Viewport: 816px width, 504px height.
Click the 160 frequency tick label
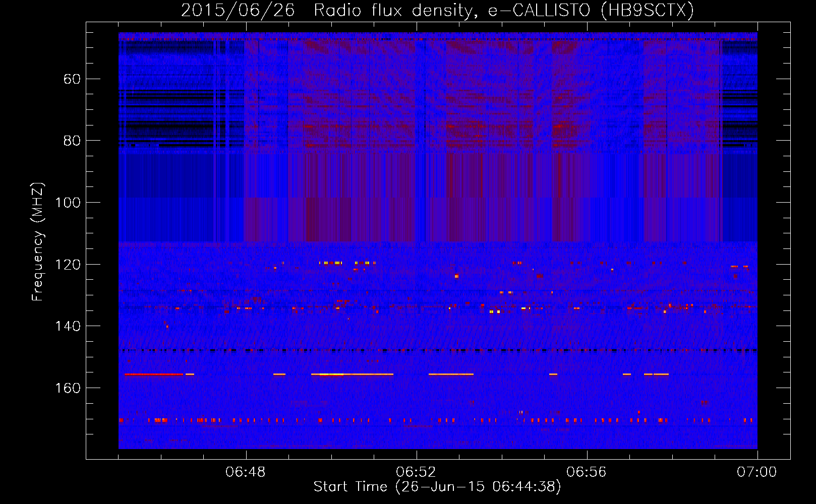[x=68, y=388]
